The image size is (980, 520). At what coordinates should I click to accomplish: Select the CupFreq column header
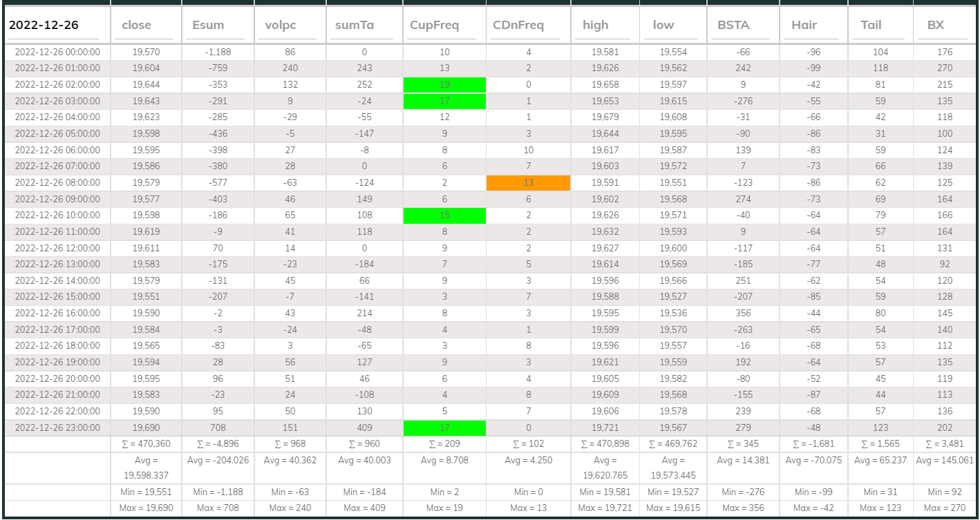[435, 26]
